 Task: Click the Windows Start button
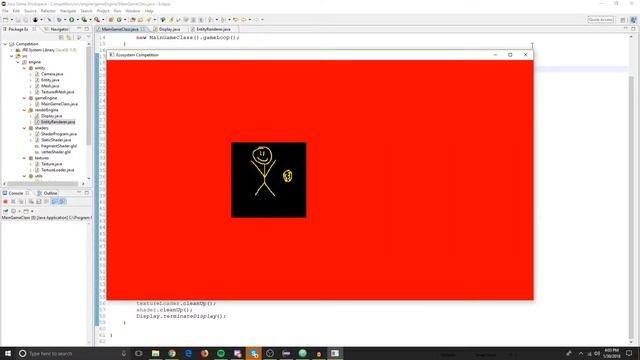[8, 353]
